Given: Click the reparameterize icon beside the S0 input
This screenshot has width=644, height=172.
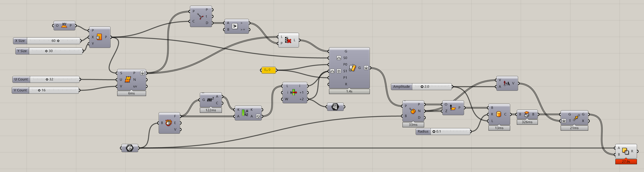Looking at the screenshot, I should [x=339, y=58].
